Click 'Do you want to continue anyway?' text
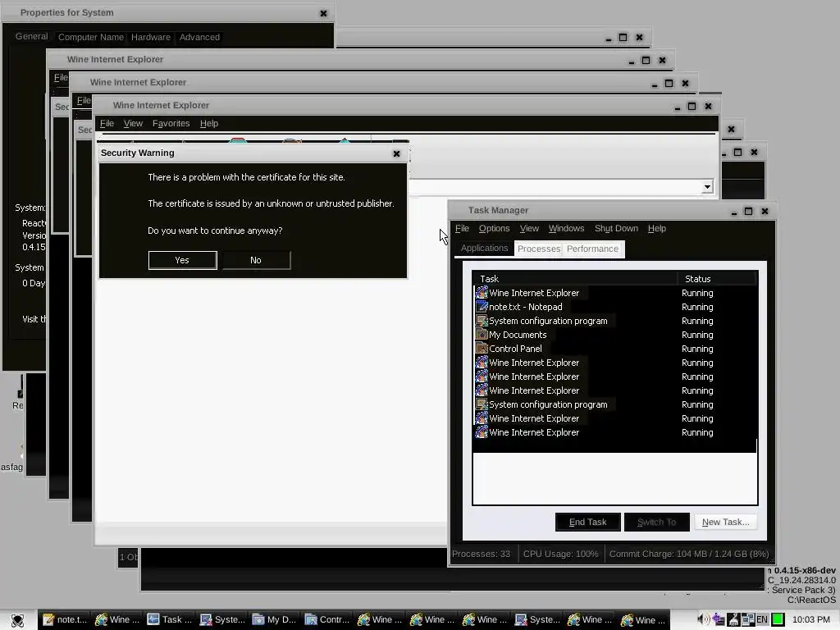This screenshot has height=630, width=840. (x=215, y=231)
